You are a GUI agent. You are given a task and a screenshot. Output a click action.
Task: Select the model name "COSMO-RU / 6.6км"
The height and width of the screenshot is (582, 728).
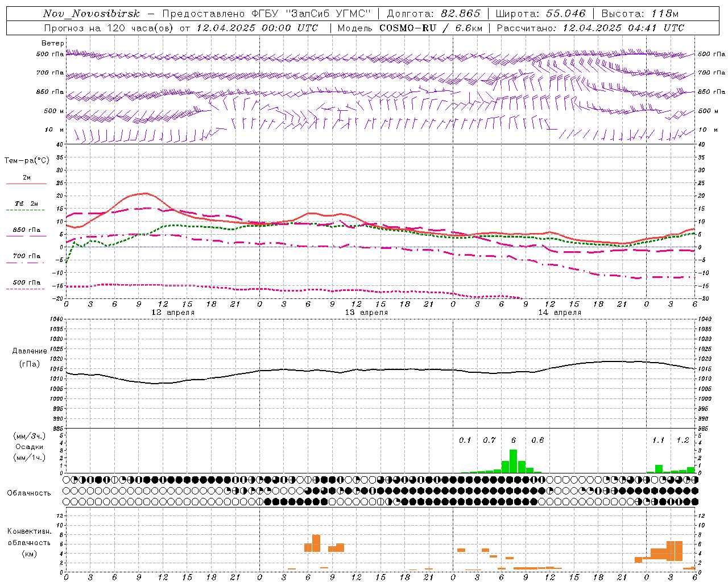pyautogui.click(x=430, y=28)
